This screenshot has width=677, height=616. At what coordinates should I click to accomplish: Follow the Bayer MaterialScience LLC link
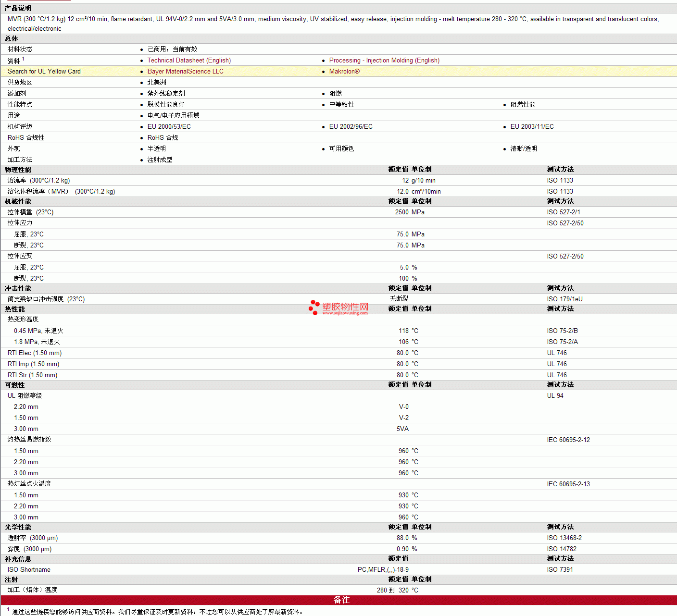(186, 72)
